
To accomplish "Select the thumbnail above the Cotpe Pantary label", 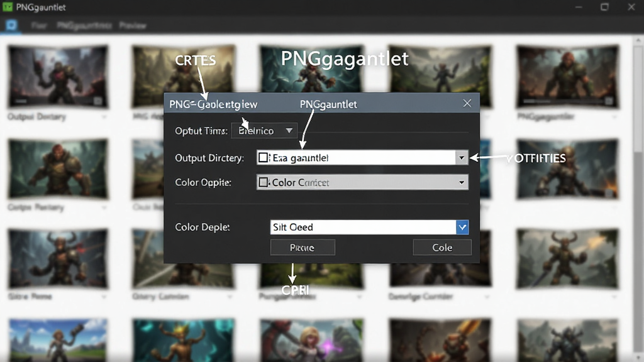I will [x=58, y=168].
